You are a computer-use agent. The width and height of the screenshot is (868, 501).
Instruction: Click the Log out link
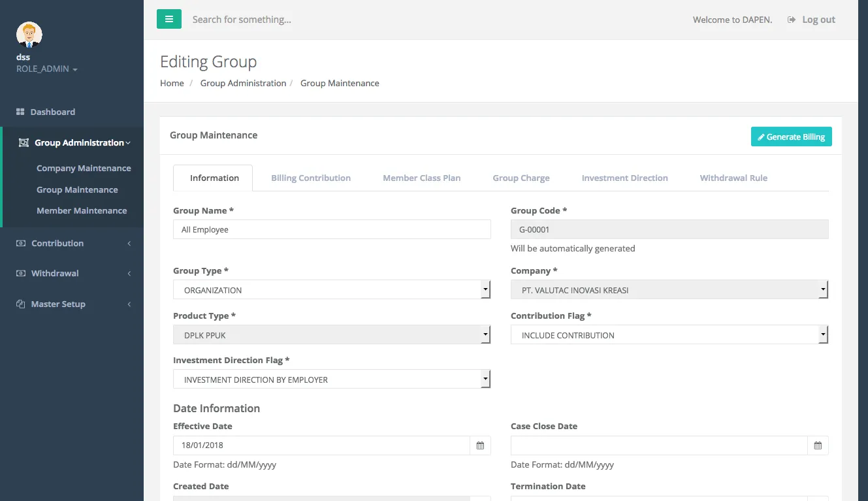click(811, 20)
